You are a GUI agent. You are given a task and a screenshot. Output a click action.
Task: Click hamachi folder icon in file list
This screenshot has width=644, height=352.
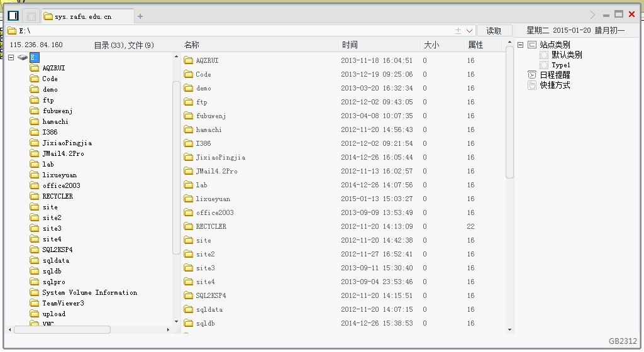click(189, 129)
